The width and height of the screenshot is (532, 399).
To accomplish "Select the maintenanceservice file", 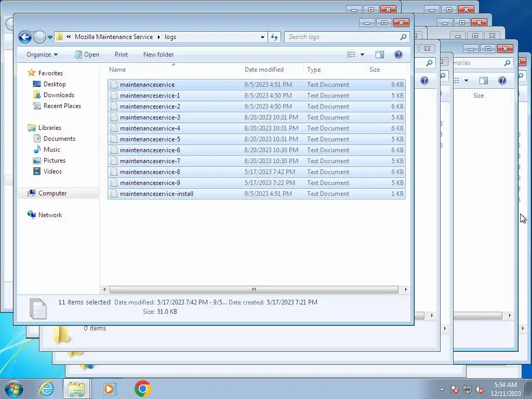I will pos(257,85).
